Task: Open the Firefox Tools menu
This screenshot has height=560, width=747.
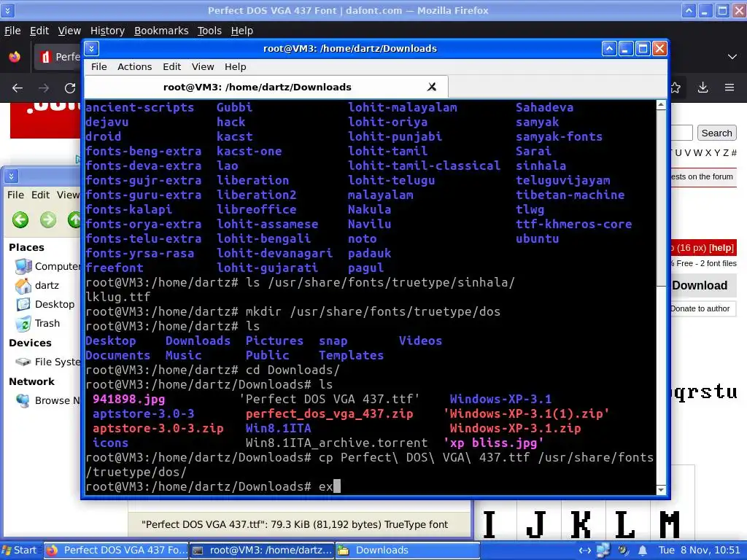Action: 209,31
